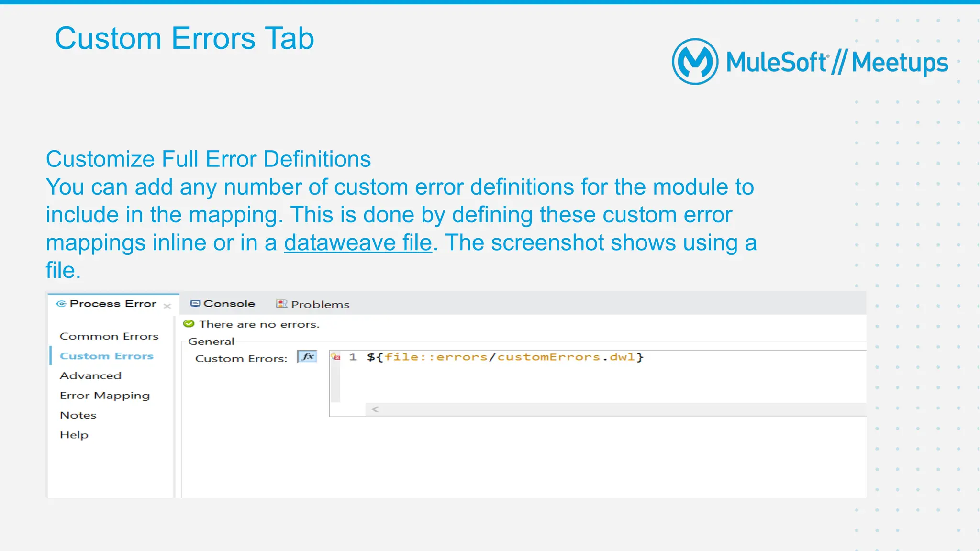Open the Error Mapping section
Screen dimensions: 980x551
(x=105, y=396)
